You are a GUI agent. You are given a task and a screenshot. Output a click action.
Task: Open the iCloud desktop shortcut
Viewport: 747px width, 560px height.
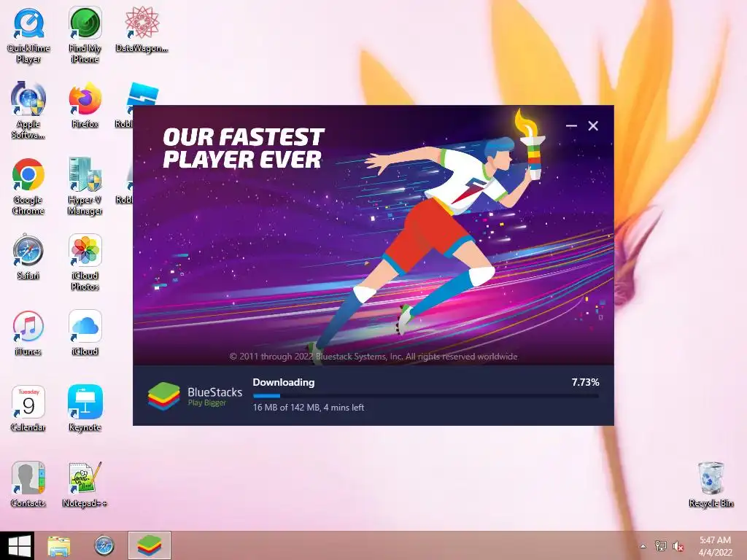[x=85, y=332]
